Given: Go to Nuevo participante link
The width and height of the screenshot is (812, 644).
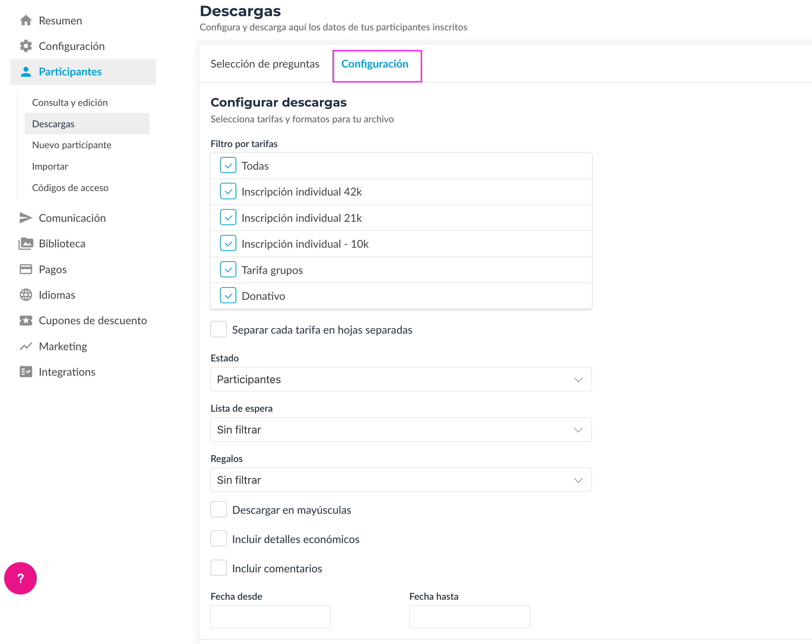Looking at the screenshot, I should [x=72, y=145].
